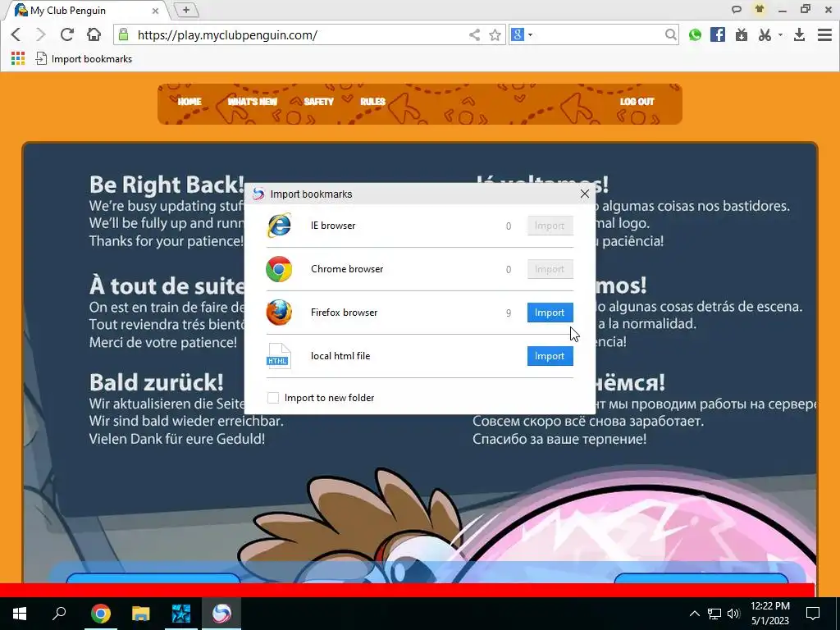
Task: Click the browser forward arrow
Action: [41, 34]
